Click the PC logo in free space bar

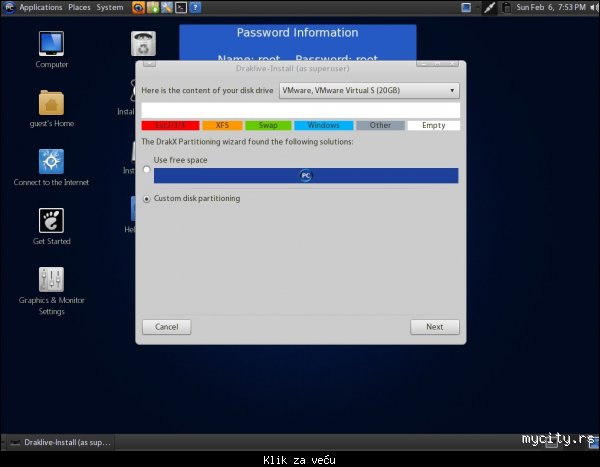pyautogui.click(x=305, y=176)
